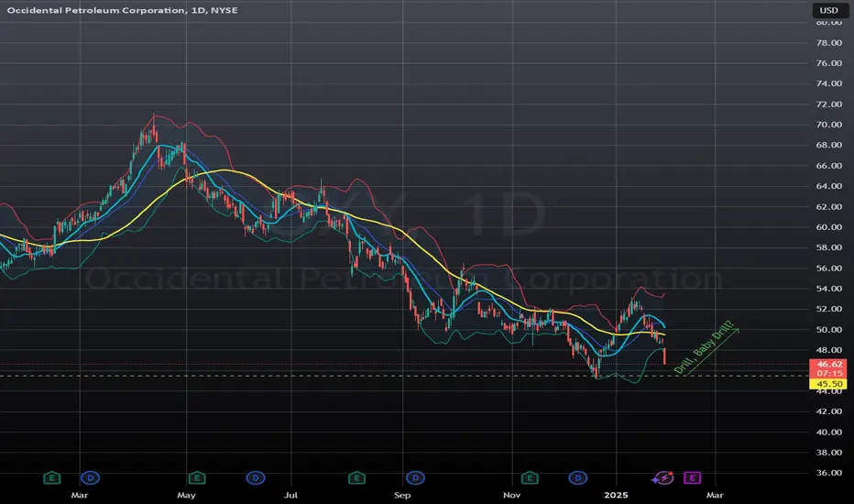Click the Sep label on the time axis

(402, 495)
